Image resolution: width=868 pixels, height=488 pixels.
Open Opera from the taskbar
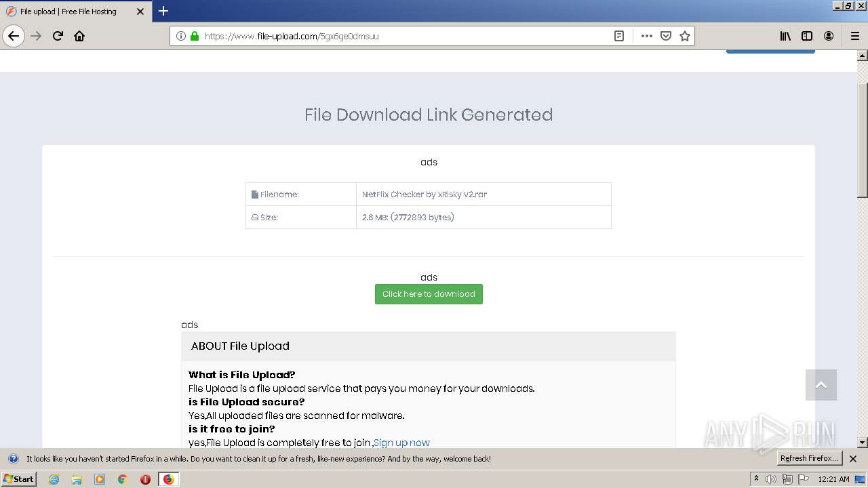coord(145,479)
